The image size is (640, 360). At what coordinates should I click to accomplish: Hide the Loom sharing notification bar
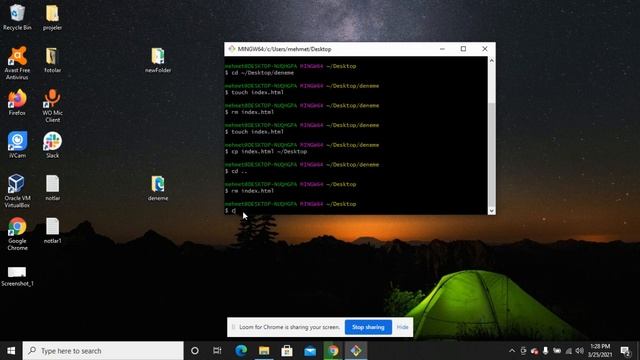402,327
